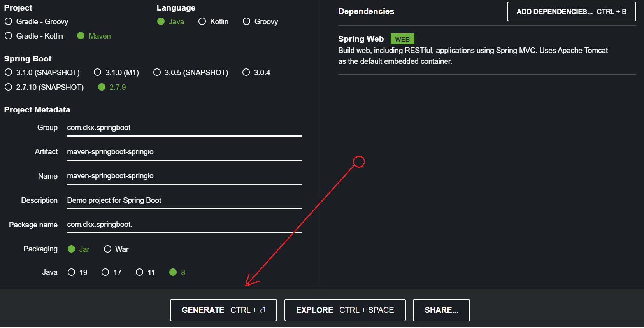Explore the generated project
The image size is (644, 328).
pyautogui.click(x=345, y=310)
